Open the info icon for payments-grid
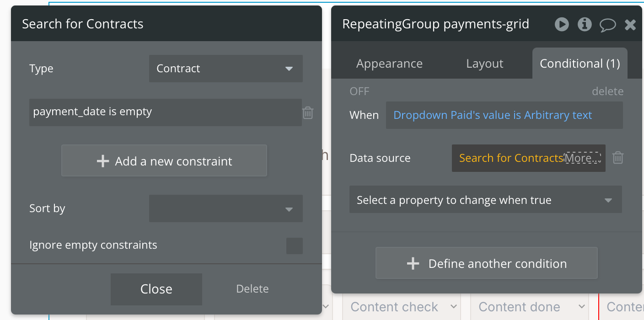The width and height of the screenshot is (644, 320). click(x=585, y=24)
